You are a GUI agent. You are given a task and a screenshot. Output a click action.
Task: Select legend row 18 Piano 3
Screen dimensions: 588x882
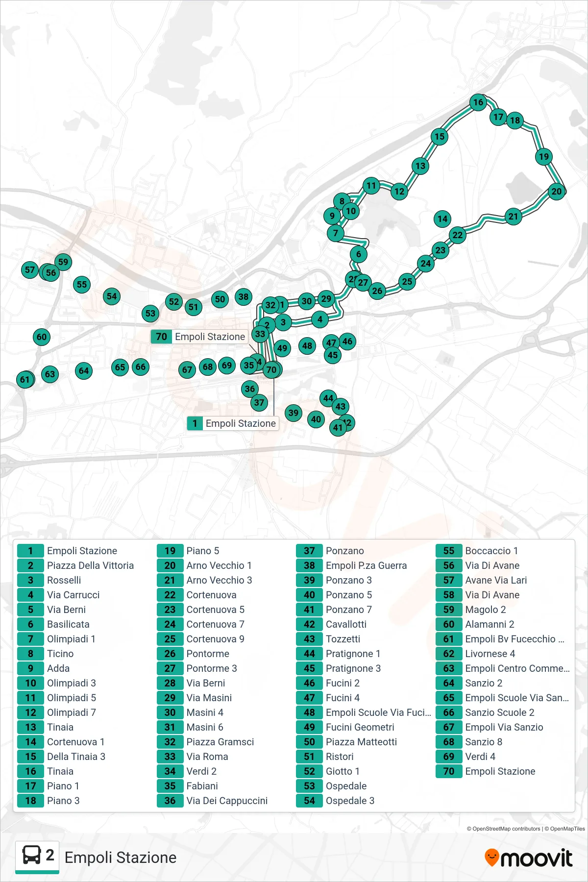pos(49,801)
